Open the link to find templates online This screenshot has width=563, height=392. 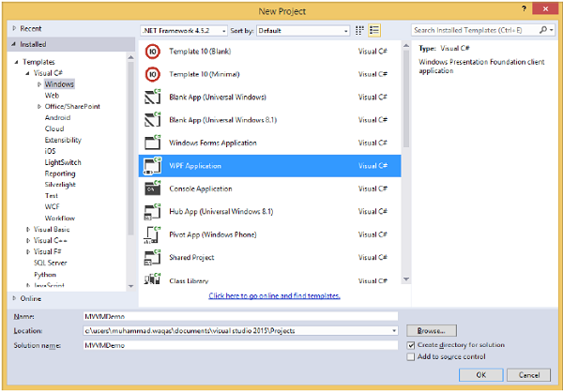coord(274,295)
